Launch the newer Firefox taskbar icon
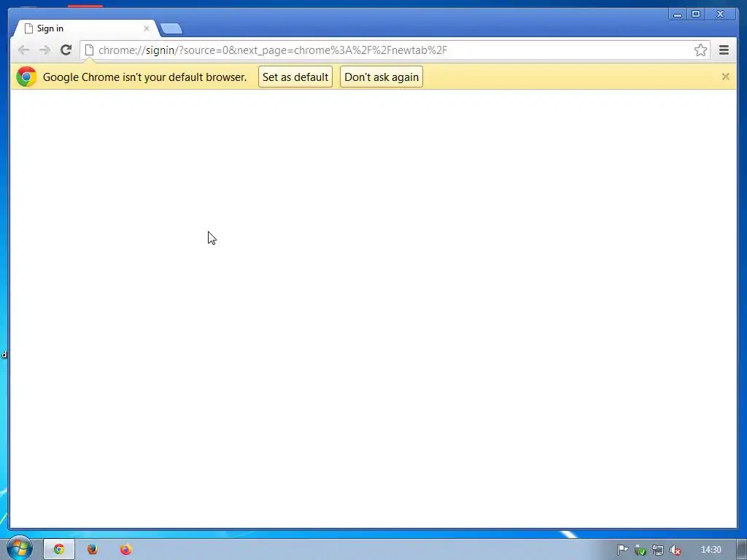Screen dimensions: 747x560 (125, 550)
